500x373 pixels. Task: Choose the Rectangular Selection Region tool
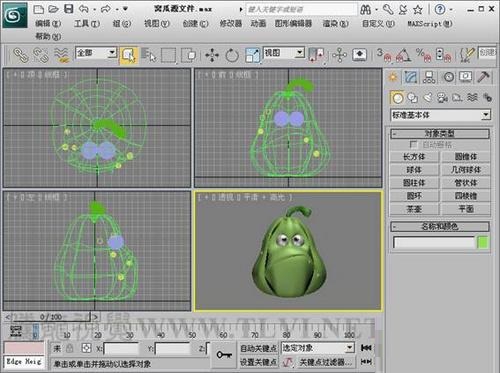pyautogui.click(x=168, y=55)
